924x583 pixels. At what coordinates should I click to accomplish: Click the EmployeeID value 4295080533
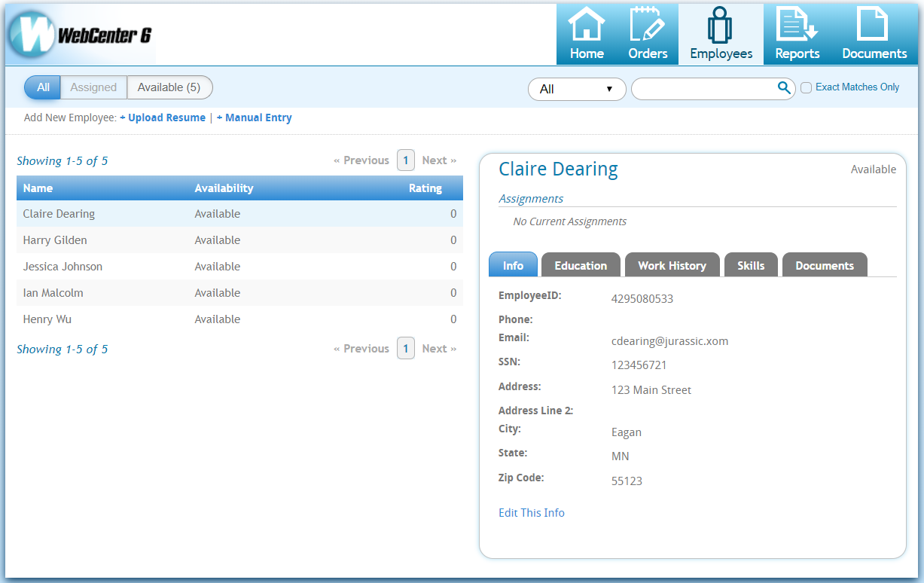[x=642, y=299]
